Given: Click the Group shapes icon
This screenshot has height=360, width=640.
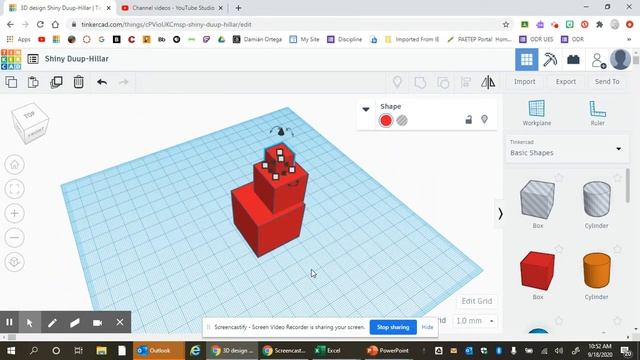Looking at the screenshot, I should click(420, 82).
